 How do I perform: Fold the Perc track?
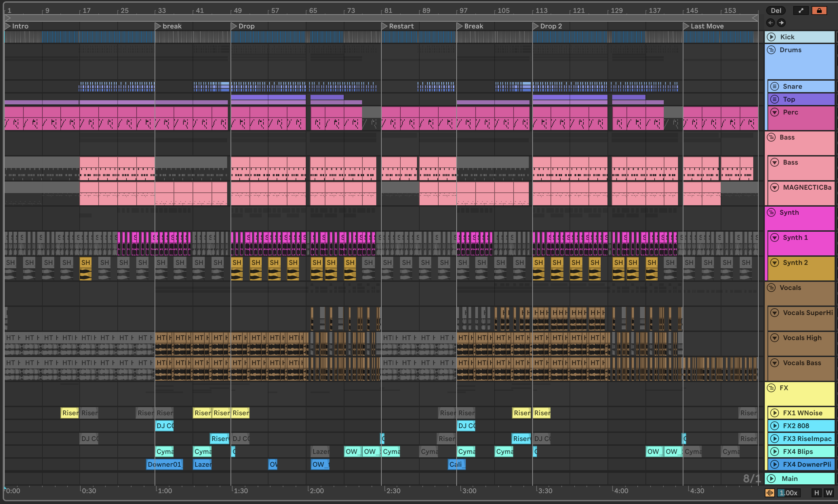(x=775, y=112)
